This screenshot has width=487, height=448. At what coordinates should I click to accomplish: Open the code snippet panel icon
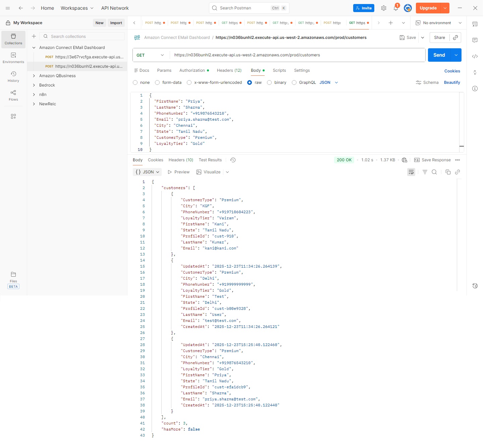[x=475, y=56]
